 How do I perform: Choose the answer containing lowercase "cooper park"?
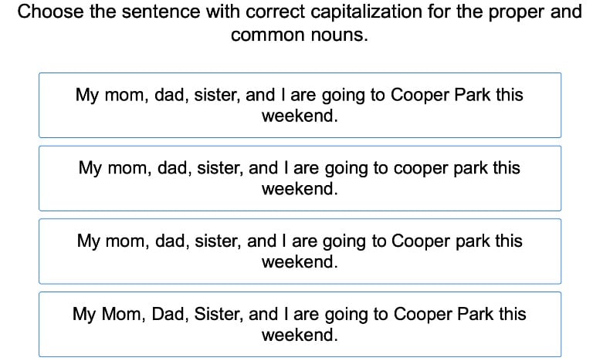point(300,178)
